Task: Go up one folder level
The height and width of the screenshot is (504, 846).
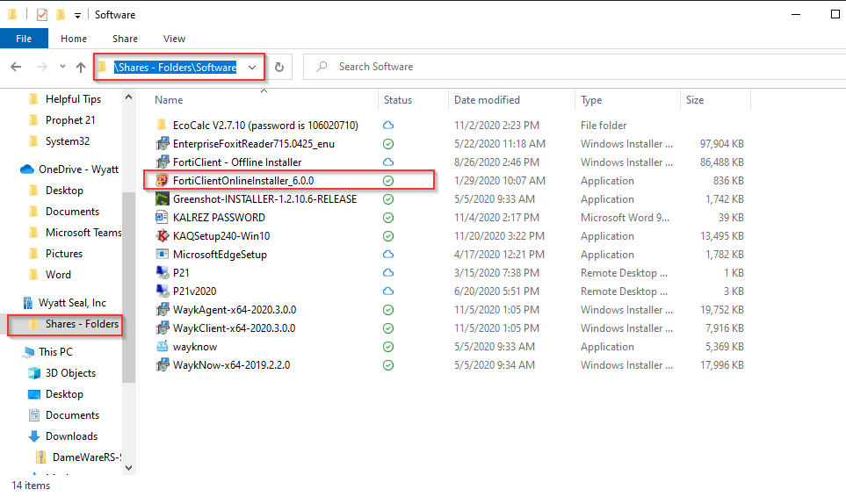Action: point(81,67)
